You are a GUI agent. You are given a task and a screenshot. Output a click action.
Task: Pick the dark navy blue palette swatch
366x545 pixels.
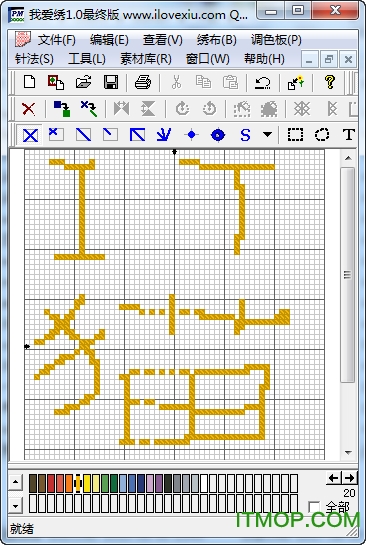[x=141, y=483]
